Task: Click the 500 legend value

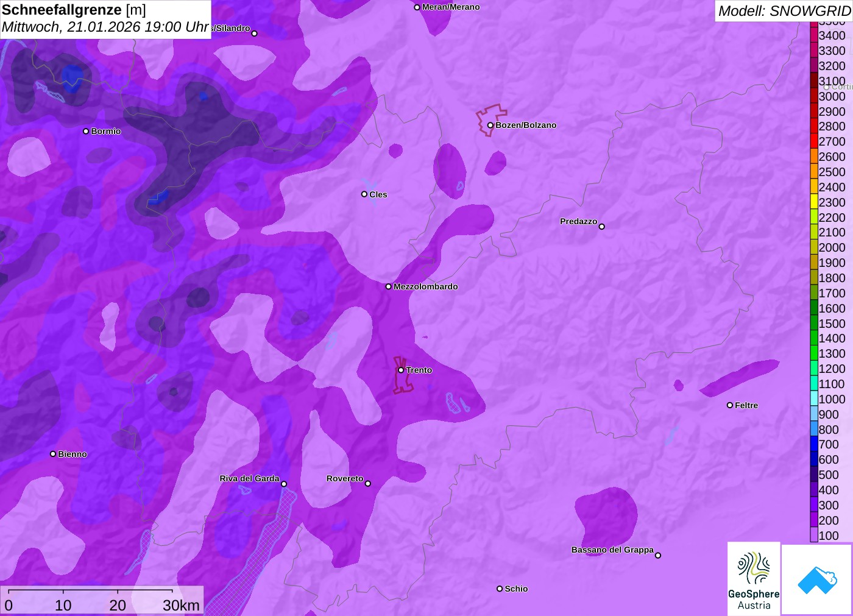Action: click(829, 475)
